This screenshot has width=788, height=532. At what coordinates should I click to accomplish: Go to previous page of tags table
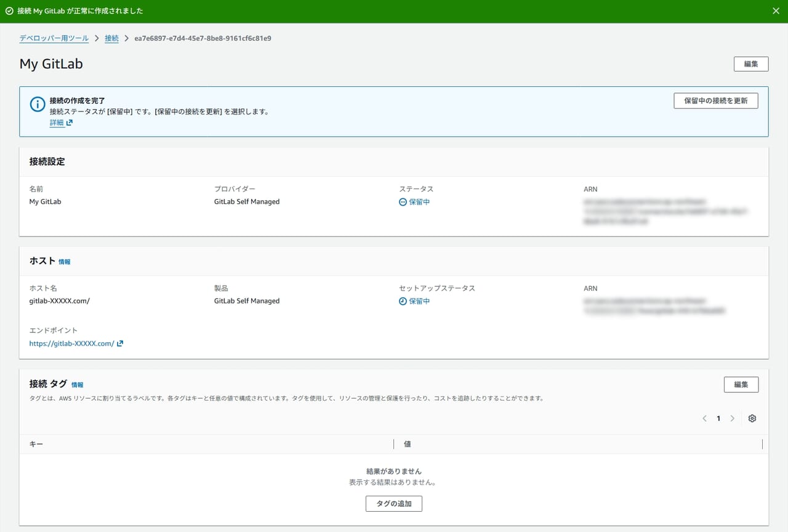click(704, 419)
